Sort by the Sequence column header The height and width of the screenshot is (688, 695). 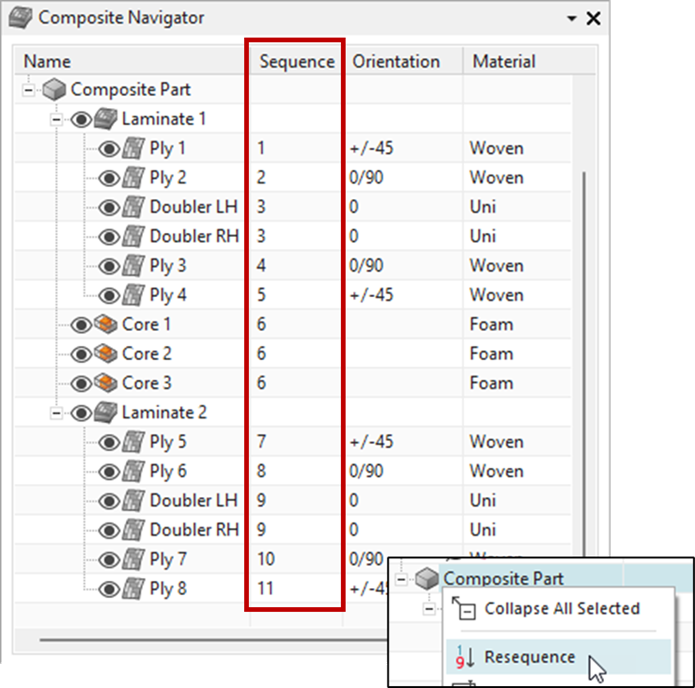(296, 61)
